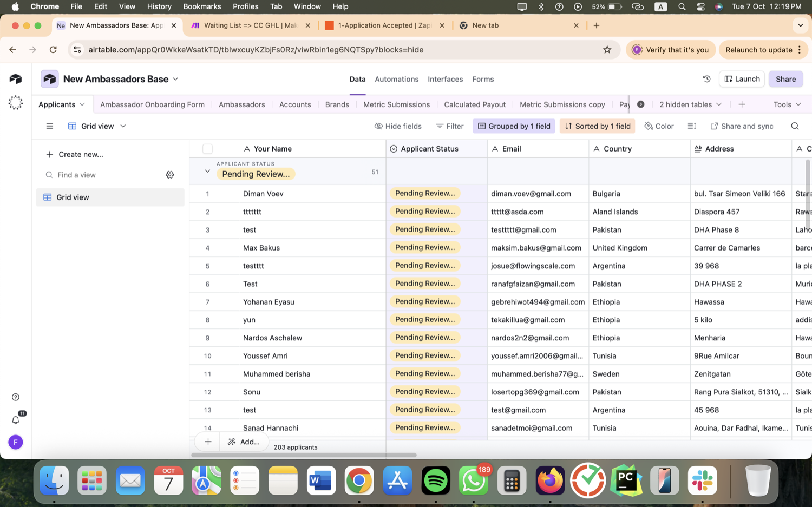Open Chrome three-dot update menu
Image resolution: width=812 pixels, height=507 pixels.
point(800,50)
